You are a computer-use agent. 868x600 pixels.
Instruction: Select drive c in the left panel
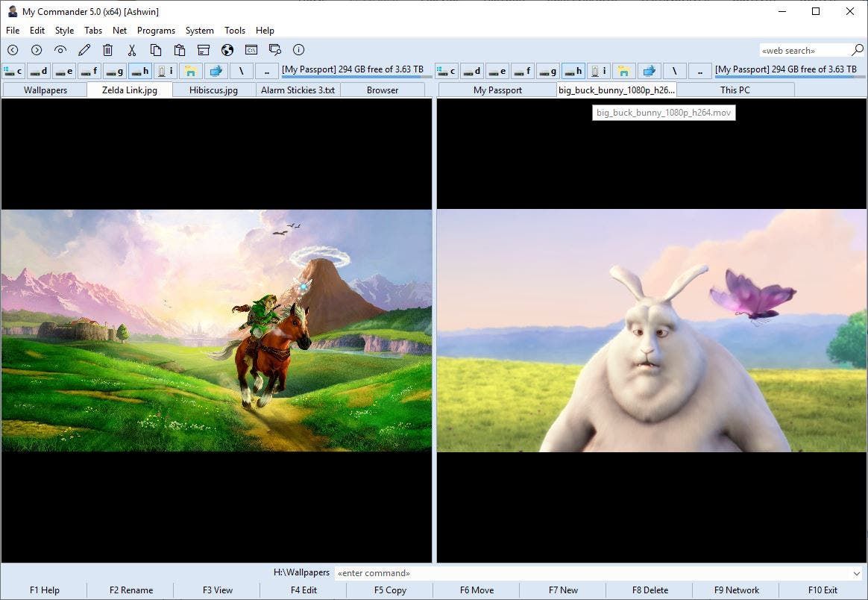pyautogui.click(x=13, y=70)
